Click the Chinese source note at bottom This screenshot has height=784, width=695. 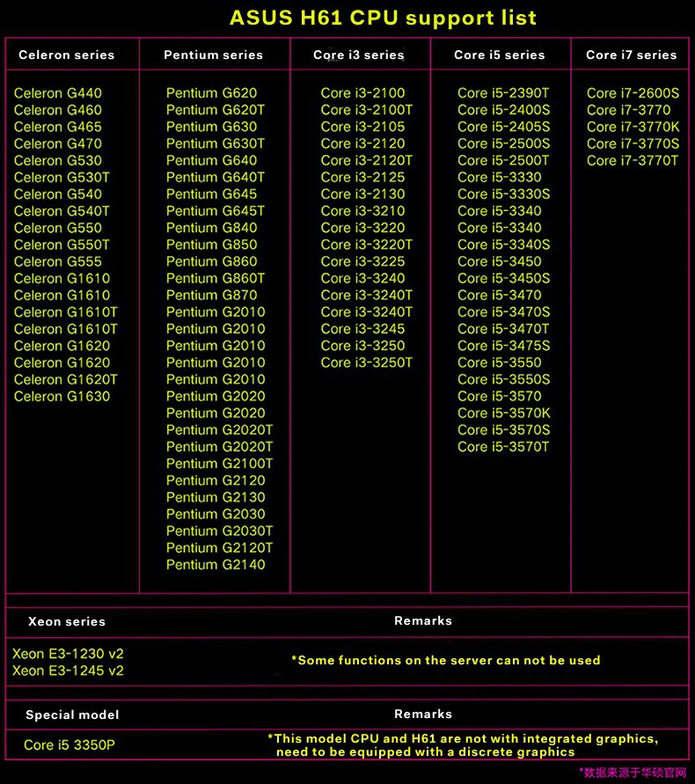point(633,773)
